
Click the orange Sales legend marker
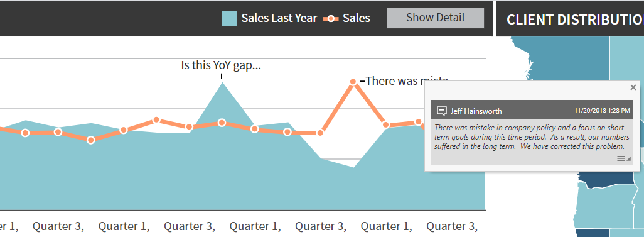(x=331, y=18)
